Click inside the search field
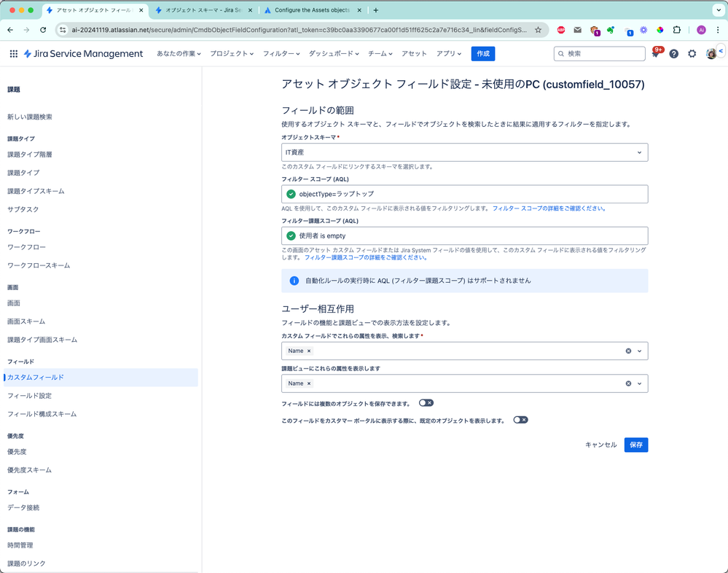728x573 pixels. click(x=598, y=53)
